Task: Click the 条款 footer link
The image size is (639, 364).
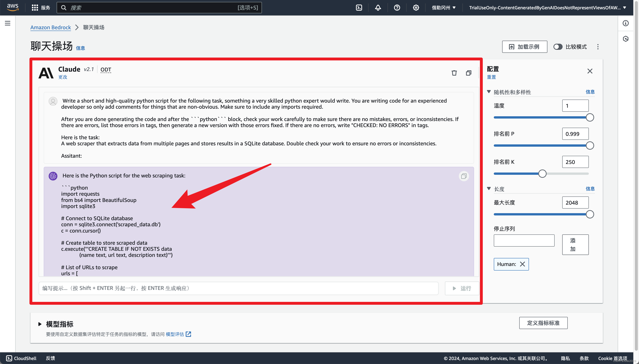Action: coord(584,358)
